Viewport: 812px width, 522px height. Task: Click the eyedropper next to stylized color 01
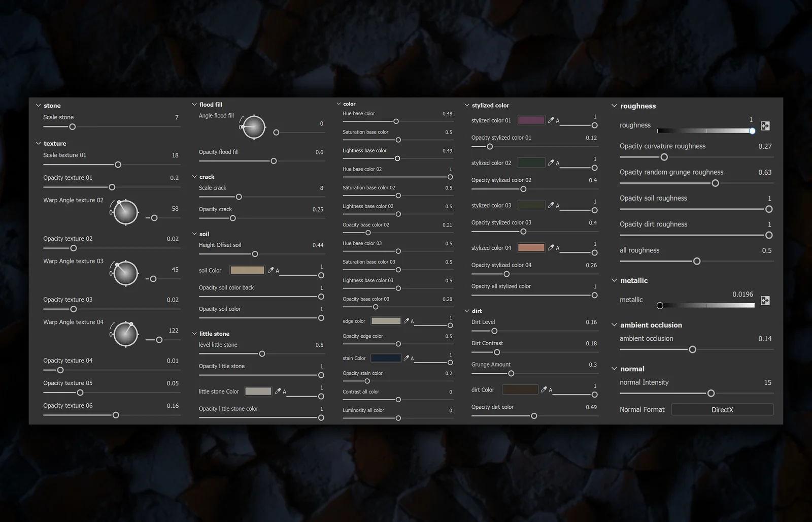[552, 120]
